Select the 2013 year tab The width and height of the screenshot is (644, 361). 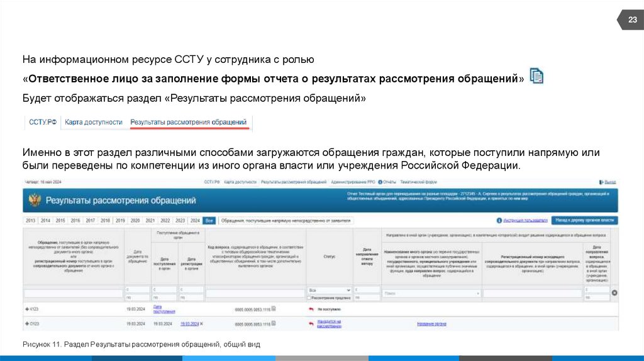(30, 221)
